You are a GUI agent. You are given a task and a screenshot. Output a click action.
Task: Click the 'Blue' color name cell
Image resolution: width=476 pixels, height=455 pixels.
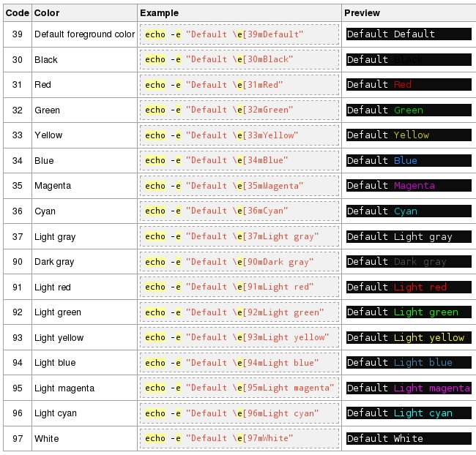pyautogui.click(x=84, y=160)
